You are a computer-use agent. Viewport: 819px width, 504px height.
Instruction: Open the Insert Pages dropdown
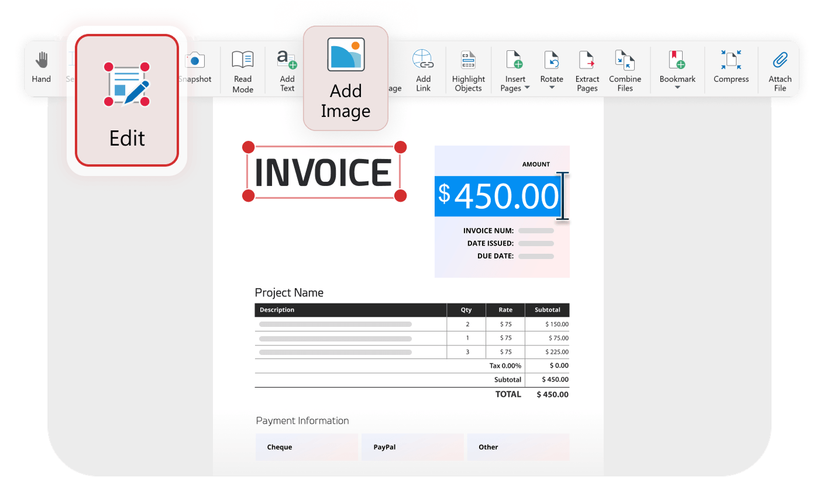(x=515, y=70)
